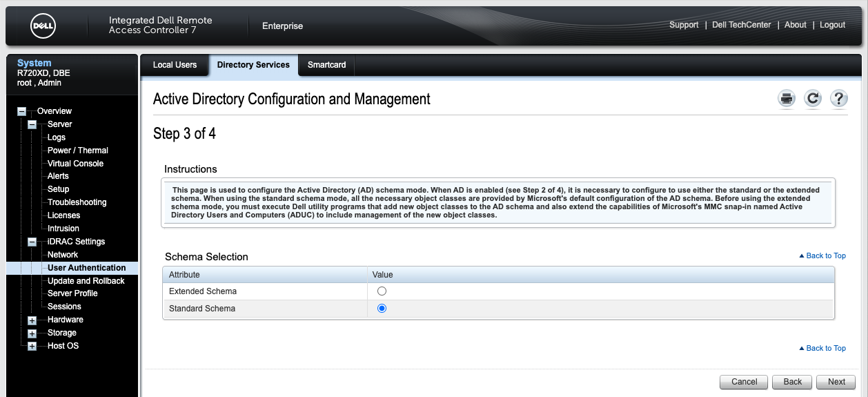Click the Logout link
868x397 pixels.
pyautogui.click(x=832, y=25)
